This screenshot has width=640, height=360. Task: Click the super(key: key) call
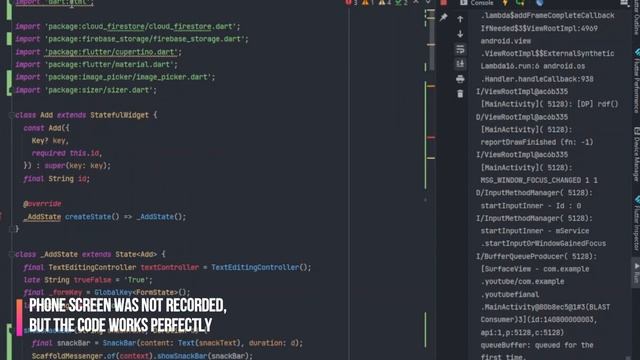pyautogui.click(x=77, y=166)
